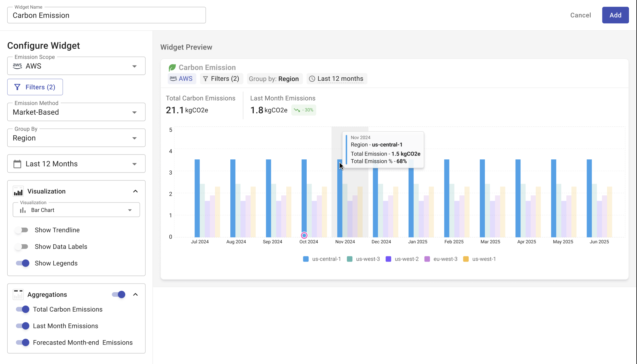The height and width of the screenshot is (364, 637).
Task: Enable the Show Trendline toggle
Action: [x=22, y=230]
